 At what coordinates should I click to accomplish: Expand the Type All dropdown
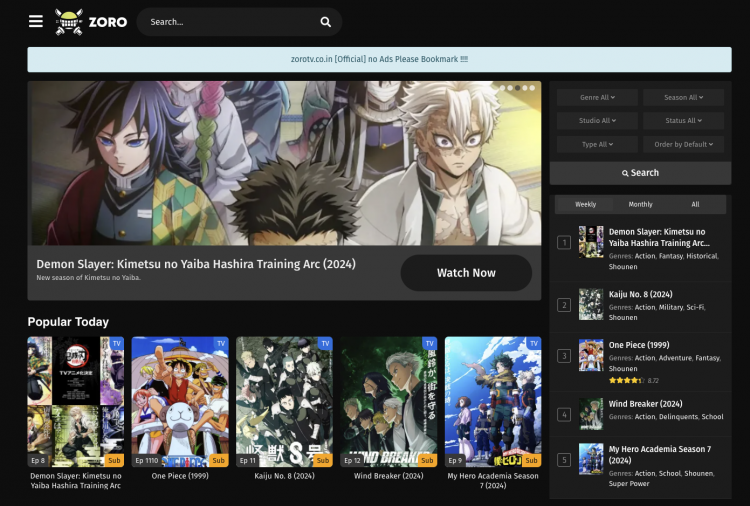pos(597,144)
